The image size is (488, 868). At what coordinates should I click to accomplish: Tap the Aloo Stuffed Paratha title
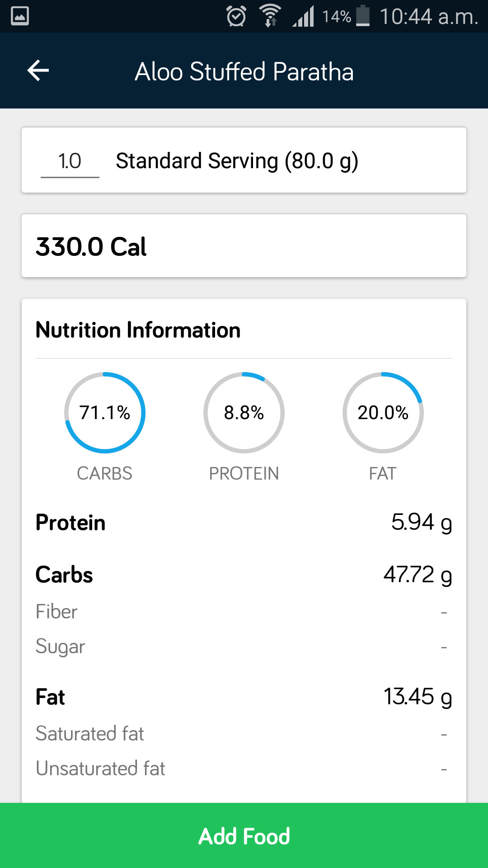(x=244, y=71)
